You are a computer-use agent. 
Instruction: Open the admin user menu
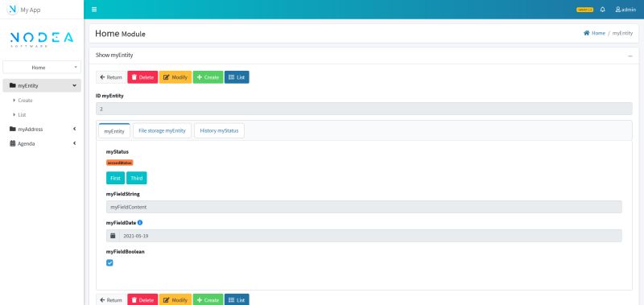tap(625, 10)
